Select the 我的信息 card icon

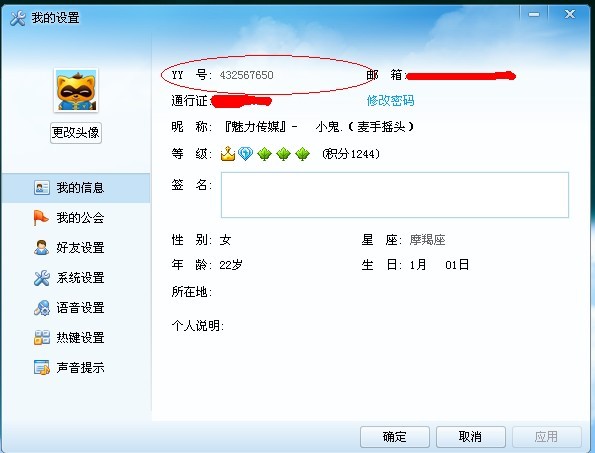pos(41,187)
